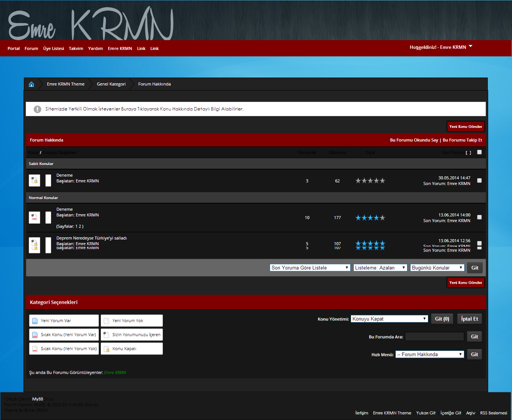This screenshot has width=512, height=420.
Task: Open Portal in the navigation bar
Action: click(14, 48)
